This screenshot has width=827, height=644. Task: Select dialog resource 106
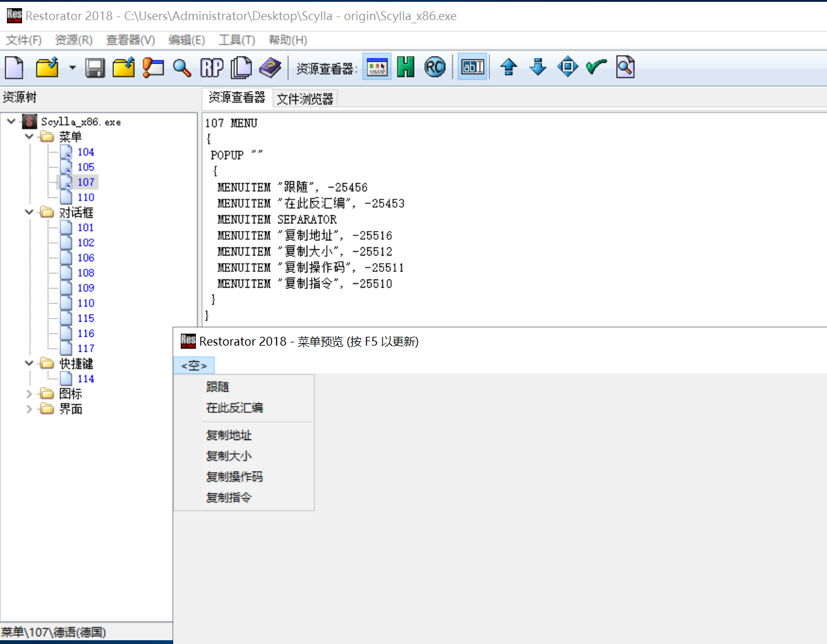(x=86, y=257)
